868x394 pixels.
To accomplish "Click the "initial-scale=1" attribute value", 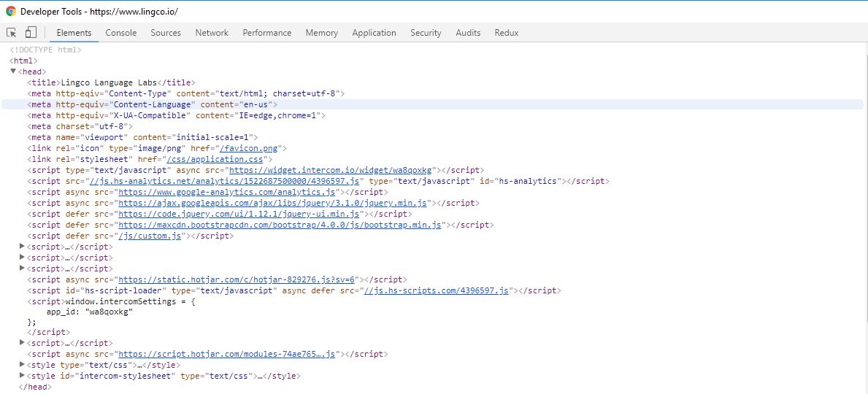I will click(214, 137).
